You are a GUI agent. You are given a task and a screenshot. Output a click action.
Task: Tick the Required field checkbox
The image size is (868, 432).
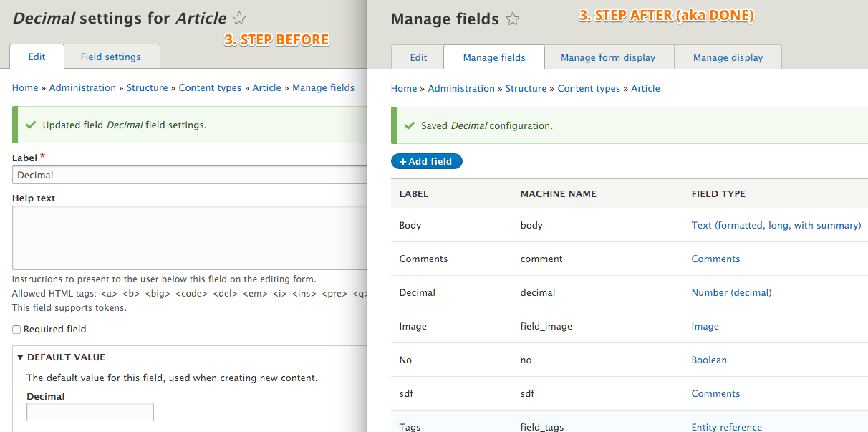pyautogui.click(x=16, y=330)
